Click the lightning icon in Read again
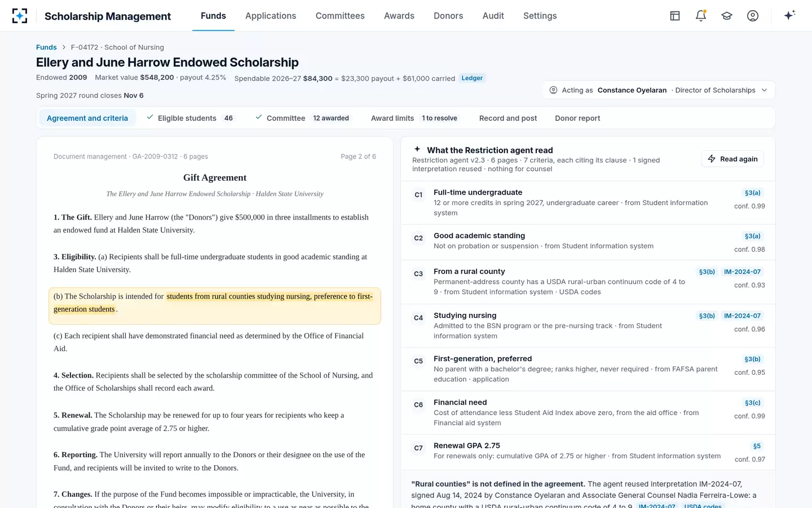Viewport: 812px width, 508px height. pos(712,159)
